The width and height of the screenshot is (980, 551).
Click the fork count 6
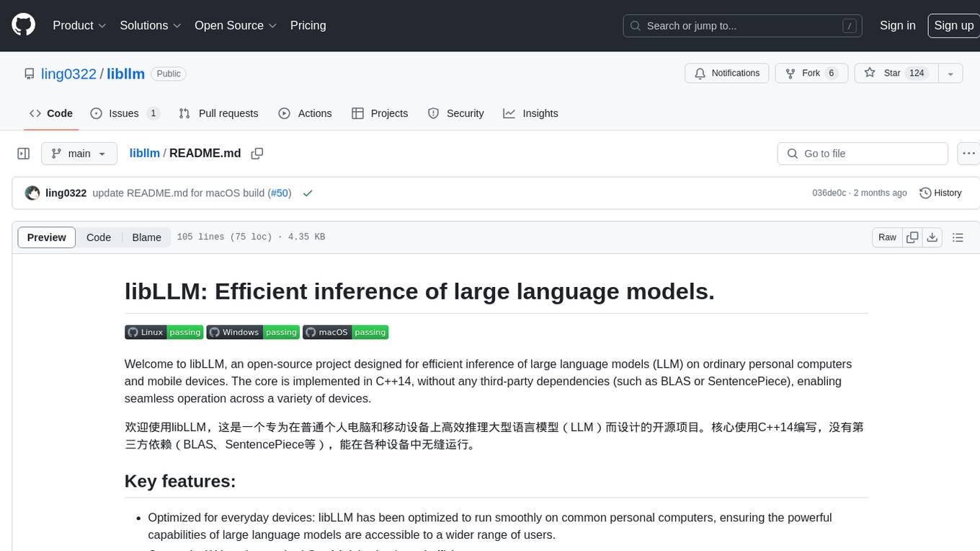(831, 74)
